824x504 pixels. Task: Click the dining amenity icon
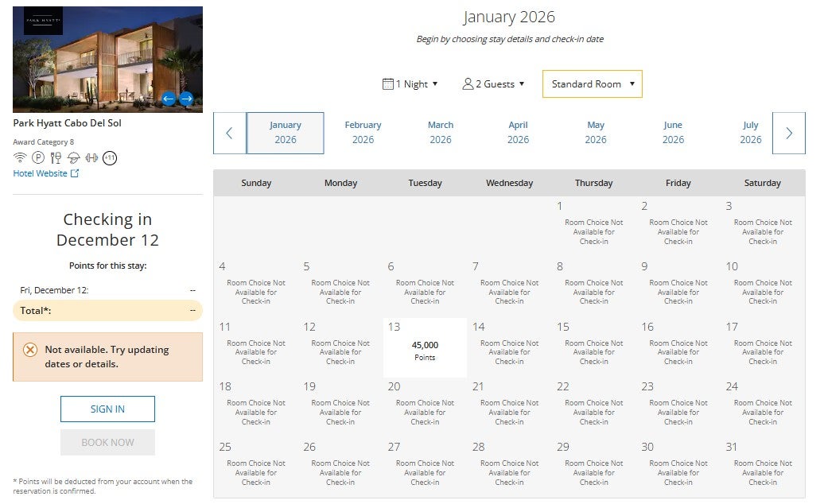(55, 157)
